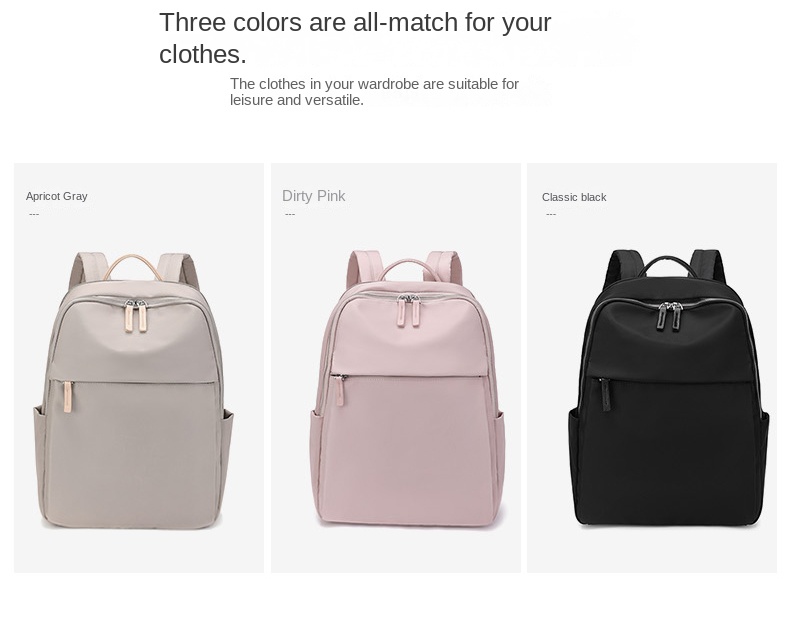Click the subtitle about wardrobe clothes

click(374, 92)
